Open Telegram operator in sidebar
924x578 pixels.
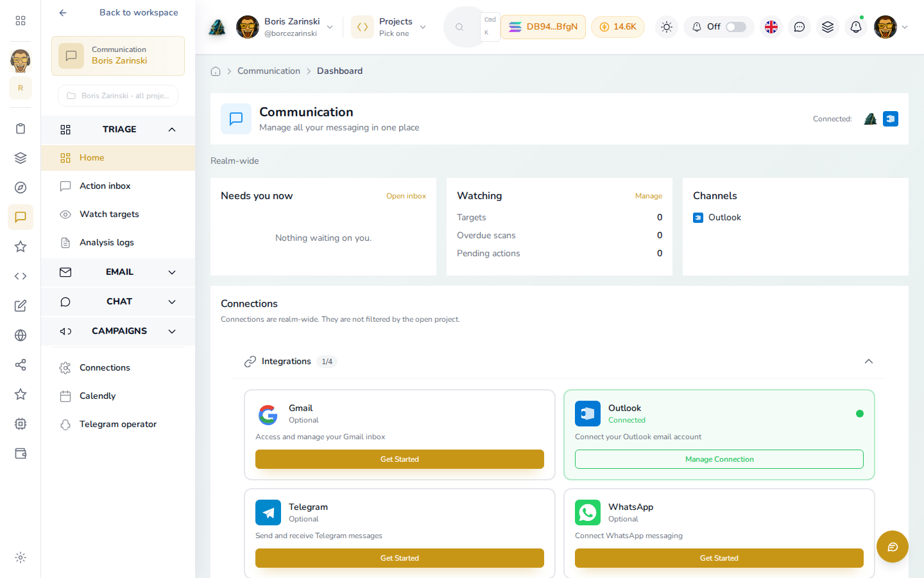pyautogui.click(x=118, y=425)
